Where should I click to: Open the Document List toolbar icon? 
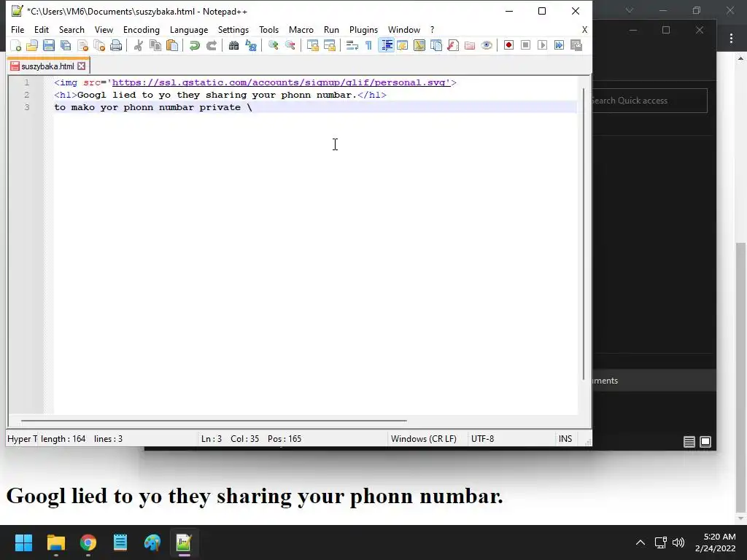[436, 45]
